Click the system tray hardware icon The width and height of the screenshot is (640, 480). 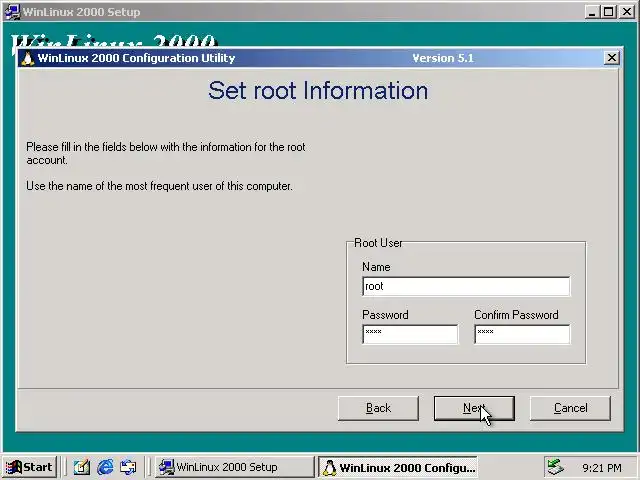(x=556, y=467)
